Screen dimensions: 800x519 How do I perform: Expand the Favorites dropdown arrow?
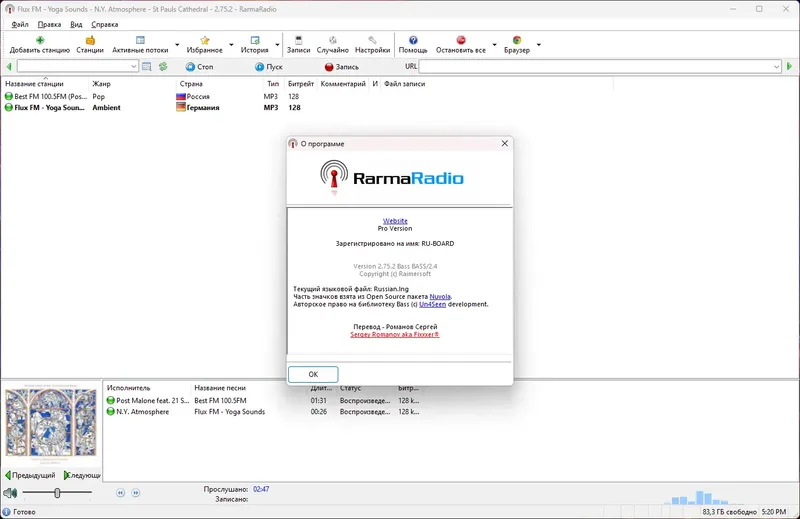(231, 45)
